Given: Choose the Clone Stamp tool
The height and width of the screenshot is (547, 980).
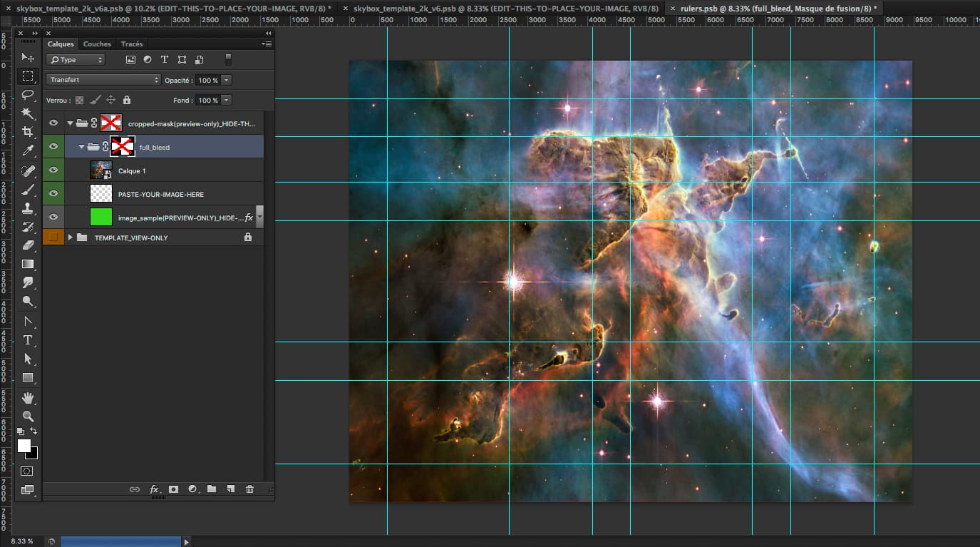Looking at the screenshot, I should [x=28, y=209].
